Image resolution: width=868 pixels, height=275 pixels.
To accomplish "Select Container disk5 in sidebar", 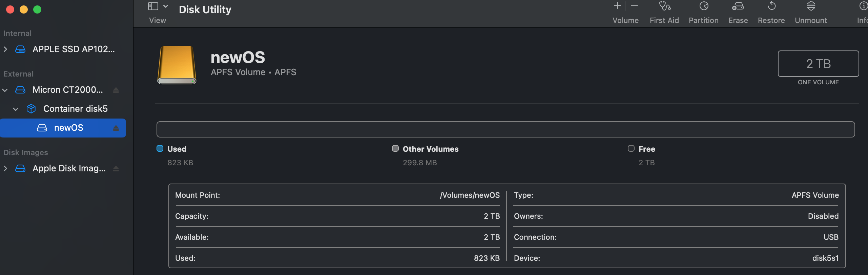I will click(75, 109).
